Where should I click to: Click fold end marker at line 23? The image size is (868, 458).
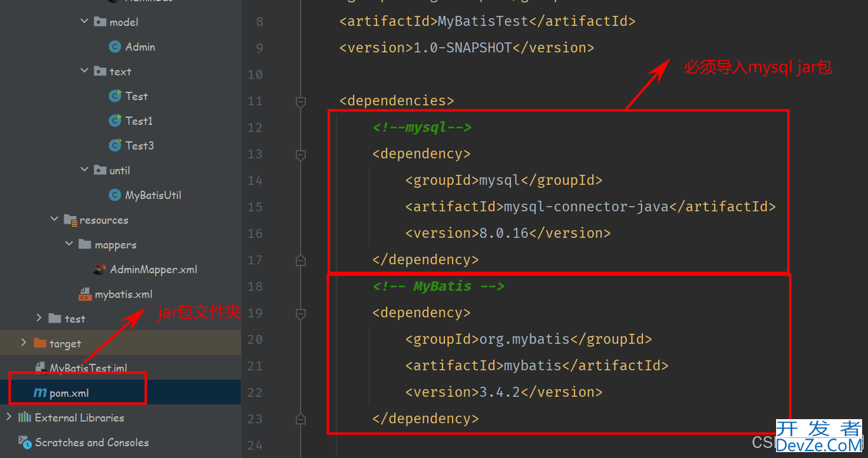[301, 419]
